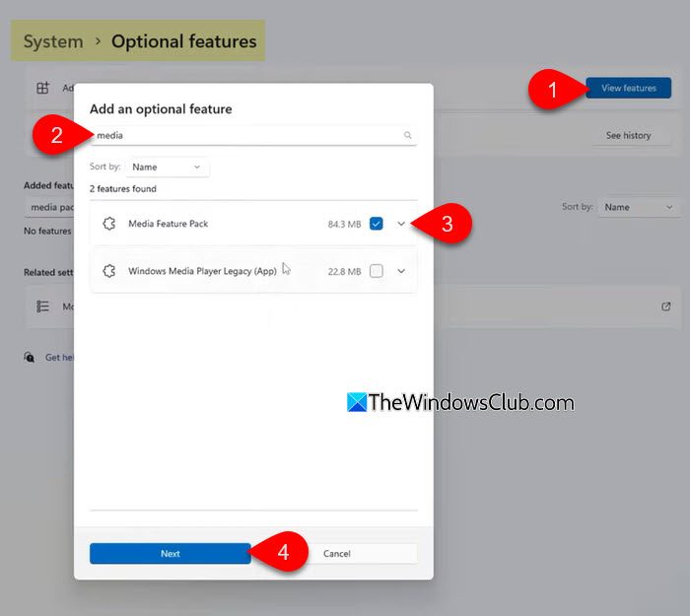
Task: Click the Cancel button
Action: (x=337, y=554)
